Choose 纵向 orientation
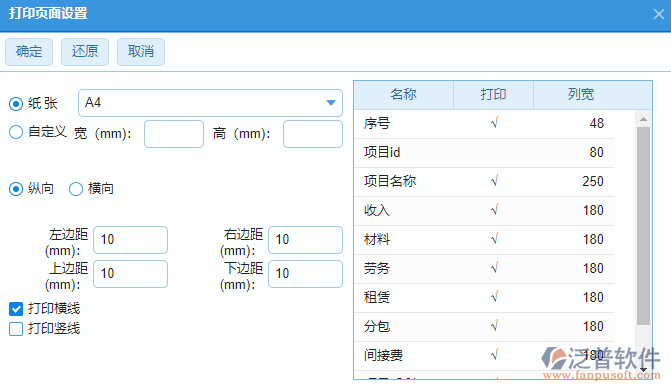The image size is (671, 391). tap(16, 189)
